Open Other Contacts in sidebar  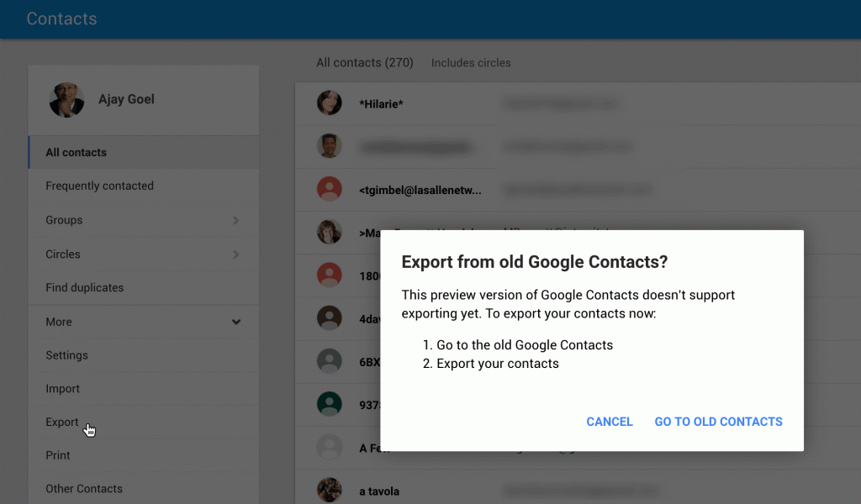tap(83, 489)
